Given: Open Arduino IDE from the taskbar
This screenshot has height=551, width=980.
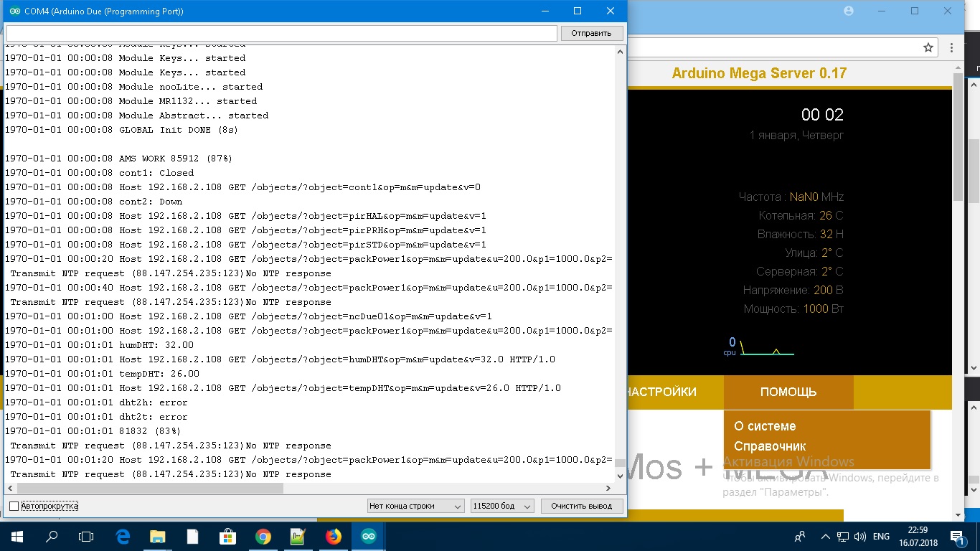Looking at the screenshot, I should coord(368,536).
